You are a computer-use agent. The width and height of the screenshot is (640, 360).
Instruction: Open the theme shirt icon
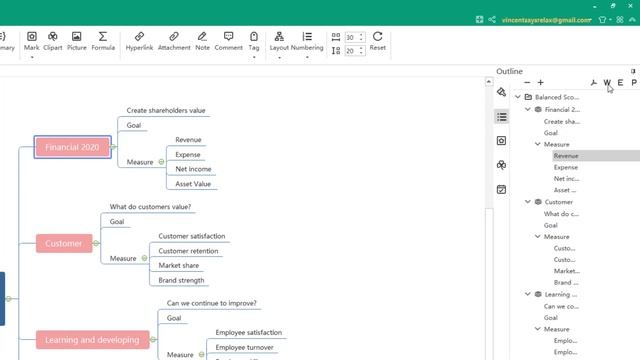[602, 20]
